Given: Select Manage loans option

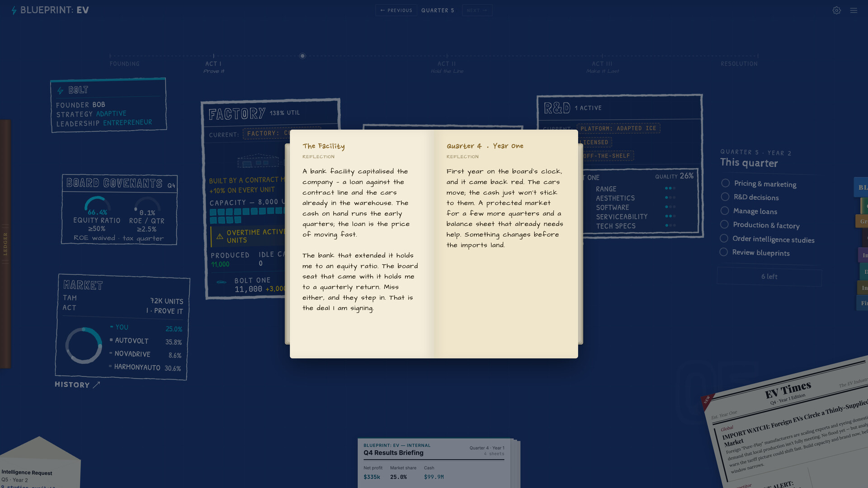Looking at the screenshot, I should coord(749,211).
